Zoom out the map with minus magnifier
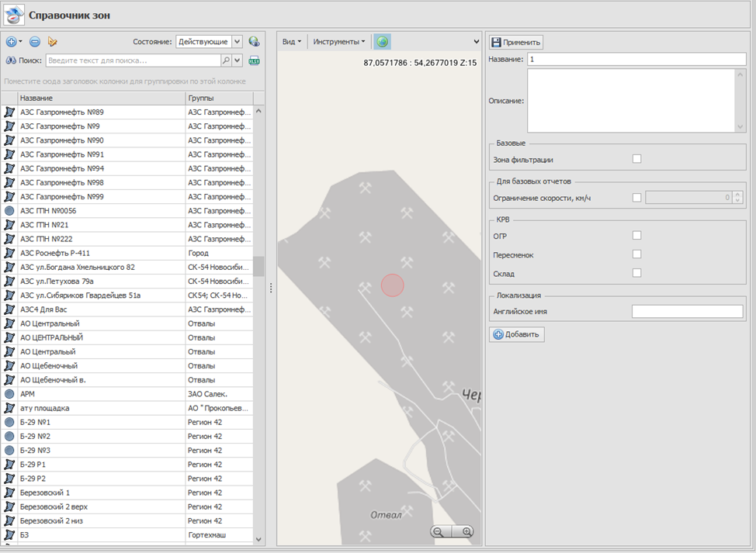The height and width of the screenshot is (553, 756). click(x=439, y=532)
